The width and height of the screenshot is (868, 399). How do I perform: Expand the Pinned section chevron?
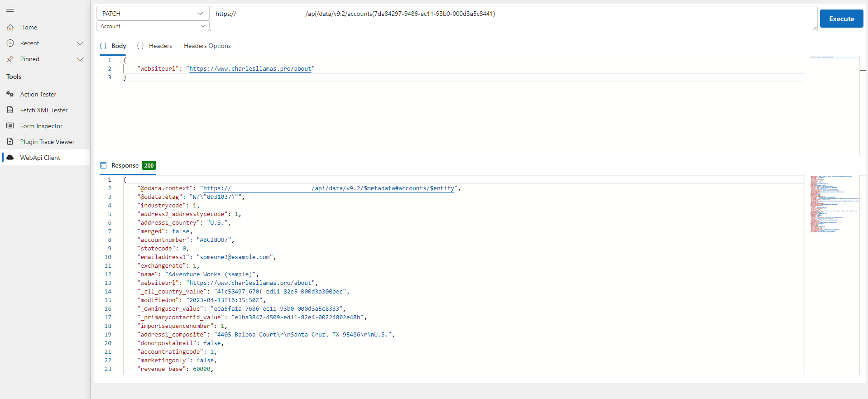pos(80,59)
